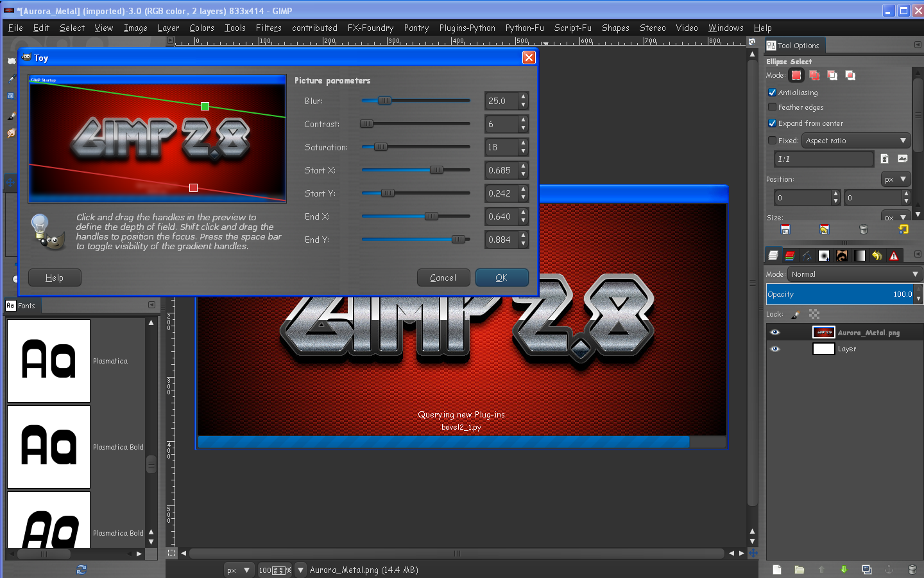The image size is (924, 578).
Task: Click Help in the Toy dialog
Action: pos(55,277)
